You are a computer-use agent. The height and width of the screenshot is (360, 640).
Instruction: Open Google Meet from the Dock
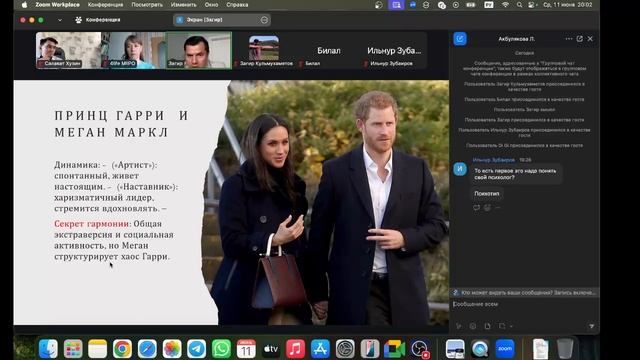pyautogui.click(x=394, y=349)
